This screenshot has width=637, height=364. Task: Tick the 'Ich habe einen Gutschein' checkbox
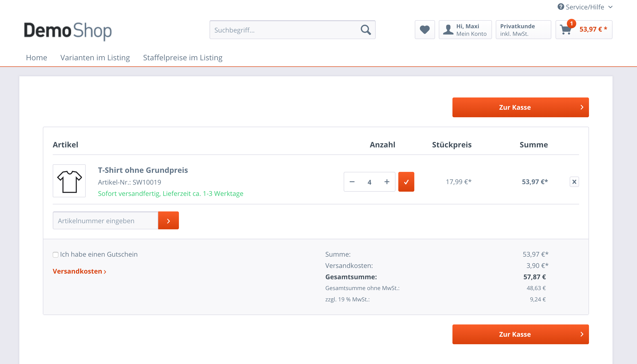(x=56, y=255)
